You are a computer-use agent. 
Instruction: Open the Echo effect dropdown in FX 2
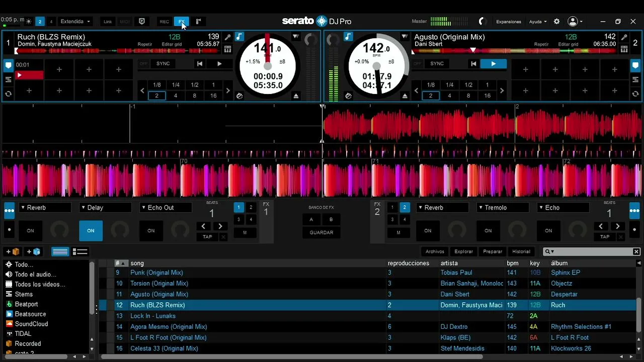pos(563,208)
